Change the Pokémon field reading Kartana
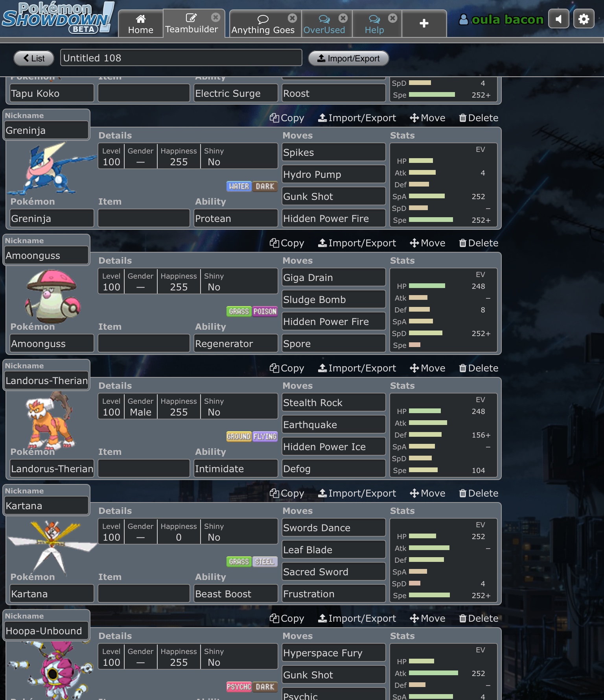The image size is (604, 700). point(52,594)
